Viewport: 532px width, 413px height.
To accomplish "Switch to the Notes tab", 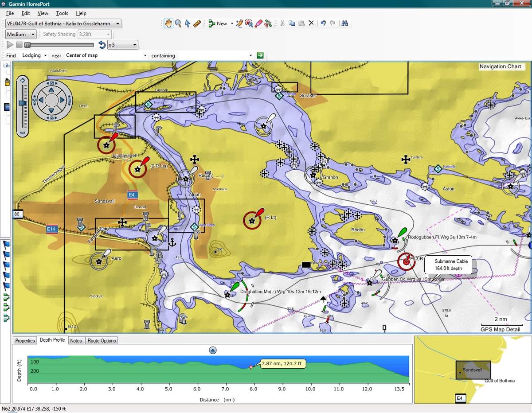I will (76, 340).
